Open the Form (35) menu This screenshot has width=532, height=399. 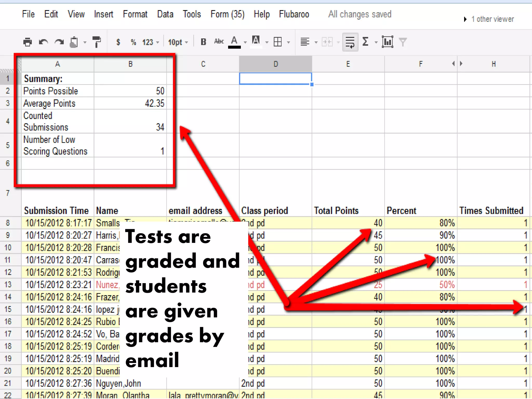click(x=228, y=14)
